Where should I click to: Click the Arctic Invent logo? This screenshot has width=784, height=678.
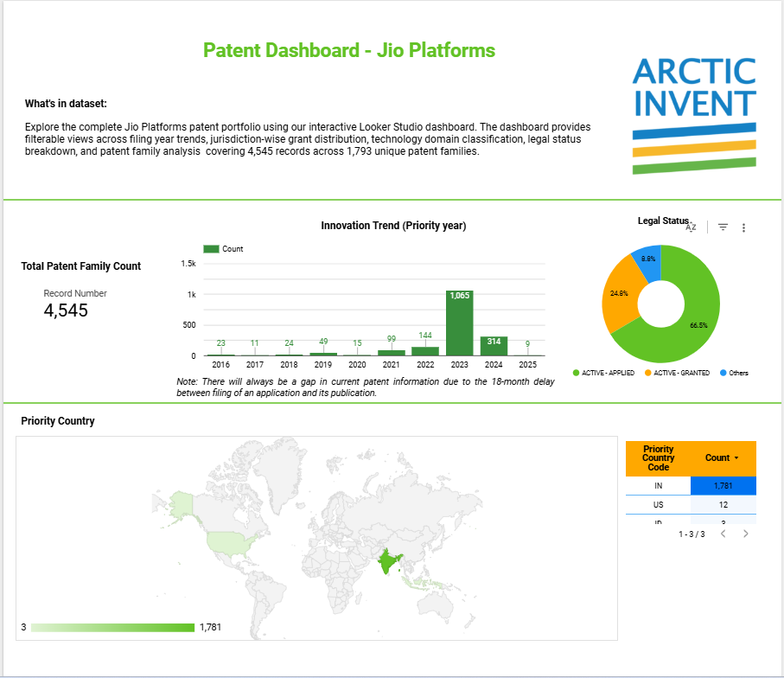click(x=694, y=116)
